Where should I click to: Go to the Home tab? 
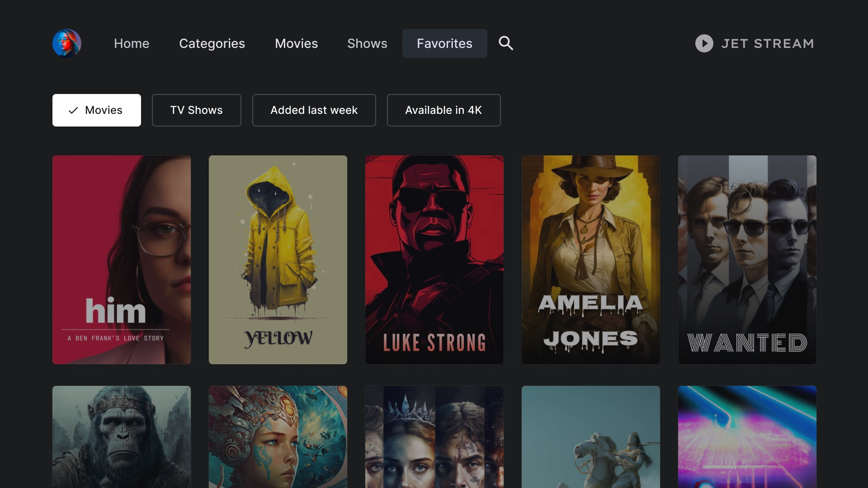click(132, 43)
